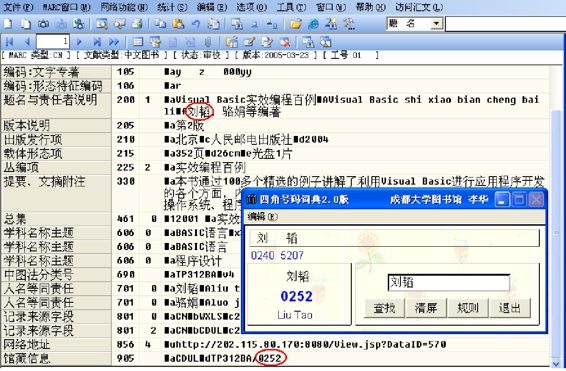Open the yellow folder icon
566x371 pixels.
point(295,24)
